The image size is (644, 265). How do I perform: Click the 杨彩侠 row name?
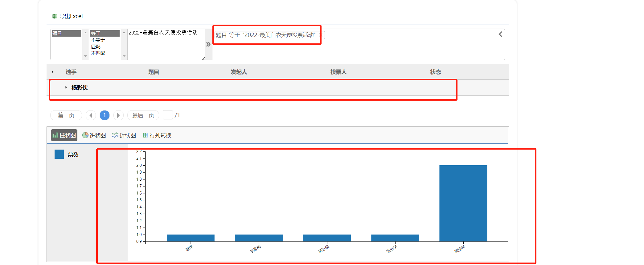pos(80,88)
